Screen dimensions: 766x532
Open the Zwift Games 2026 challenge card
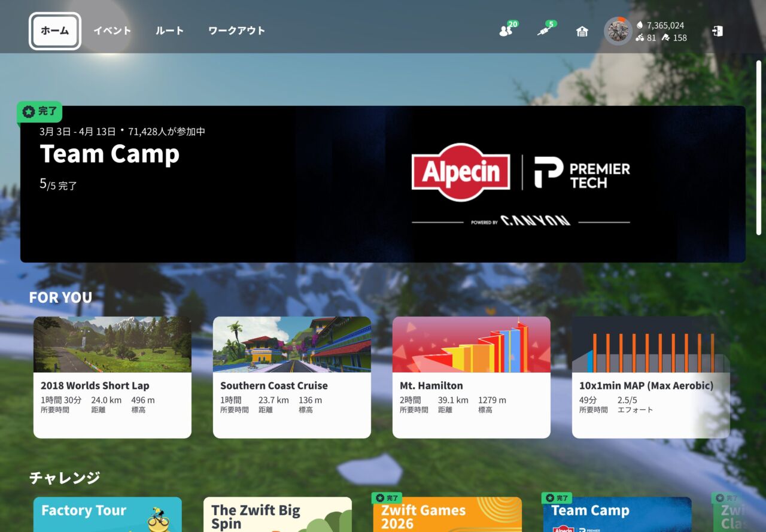coord(447,516)
